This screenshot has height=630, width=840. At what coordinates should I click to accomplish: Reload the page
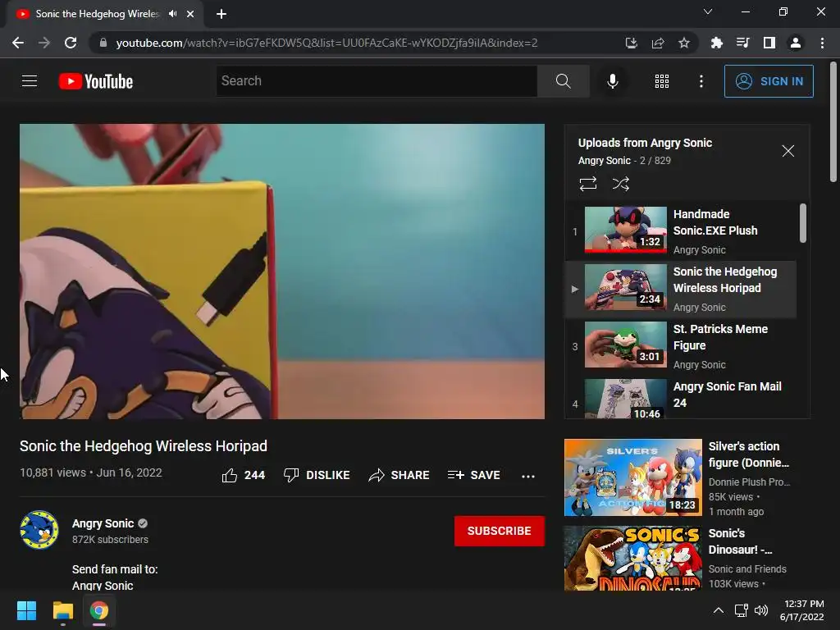coord(71,43)
